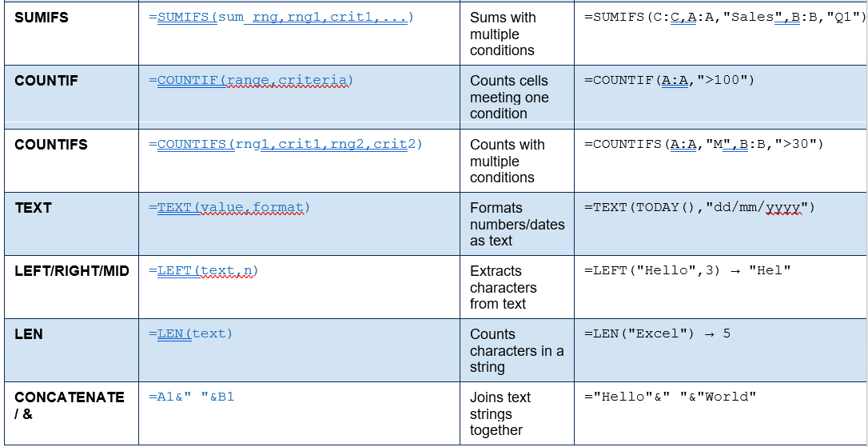Open the =SUMIFS(sum_rng,rng1,crit1,...) syntax link
The height and width of the screenshot is (447, 868).
click(281, 17)
